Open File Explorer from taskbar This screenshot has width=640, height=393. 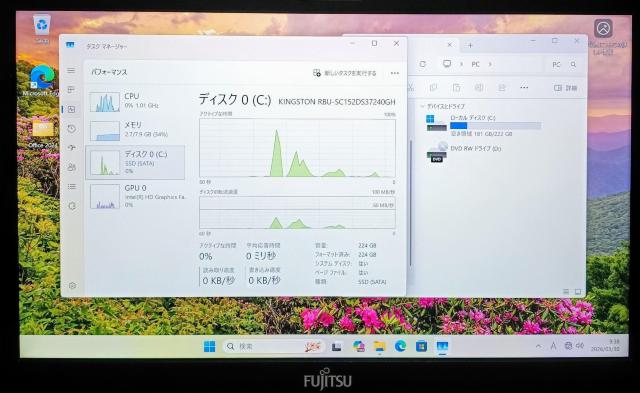(x=380, y=346)
